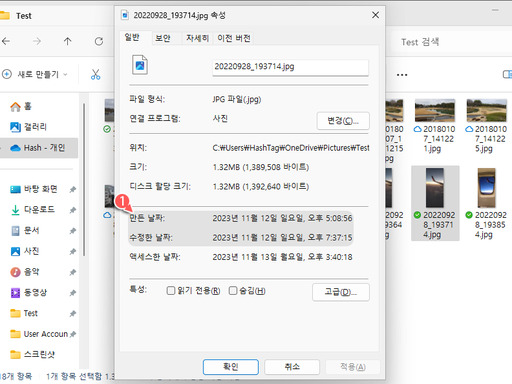Check the 숨김(H) checkbox

point(233,291)
